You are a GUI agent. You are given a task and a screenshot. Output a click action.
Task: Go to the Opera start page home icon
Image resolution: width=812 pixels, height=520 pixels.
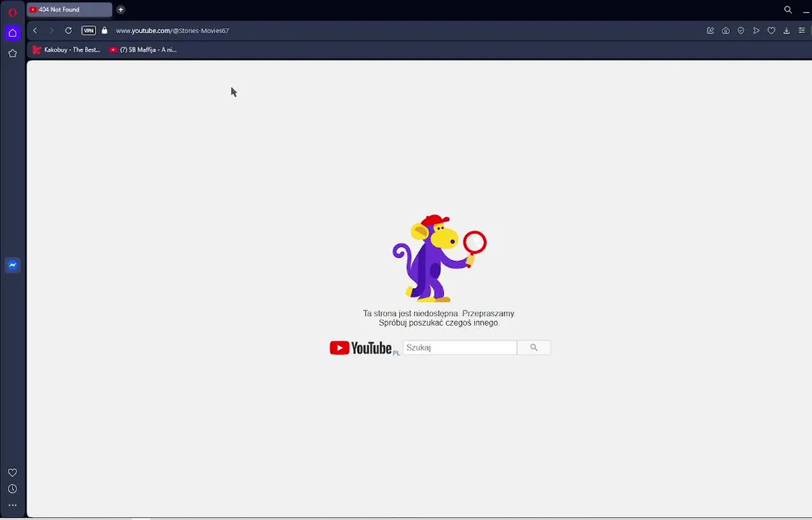(x=12, y=33)
